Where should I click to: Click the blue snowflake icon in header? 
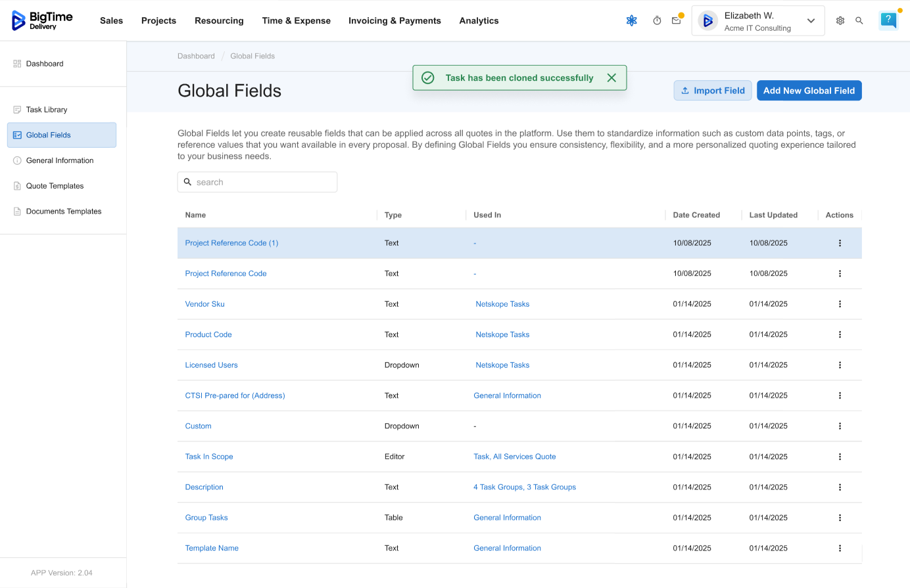click(631, 21)
